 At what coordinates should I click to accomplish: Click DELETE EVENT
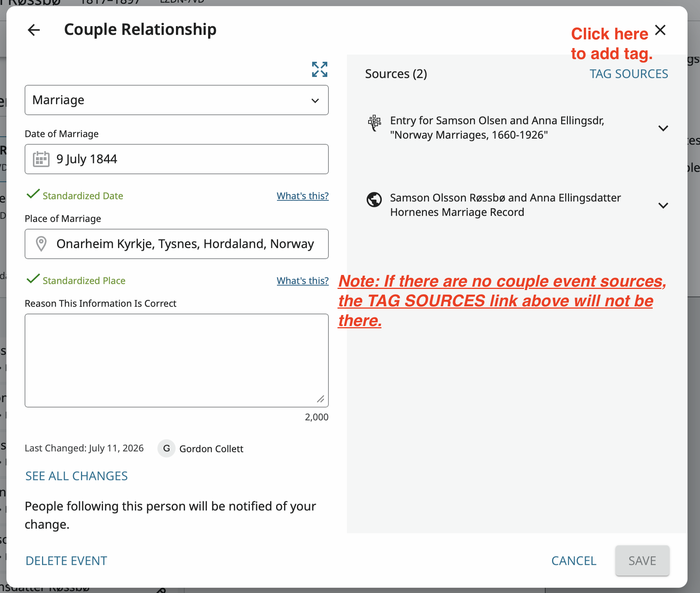click(66, 561)
